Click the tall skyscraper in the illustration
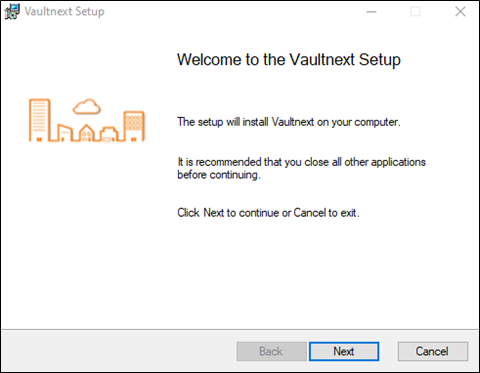Image resolution: width=480 pixels, height=373 pixels. point(39,120)
